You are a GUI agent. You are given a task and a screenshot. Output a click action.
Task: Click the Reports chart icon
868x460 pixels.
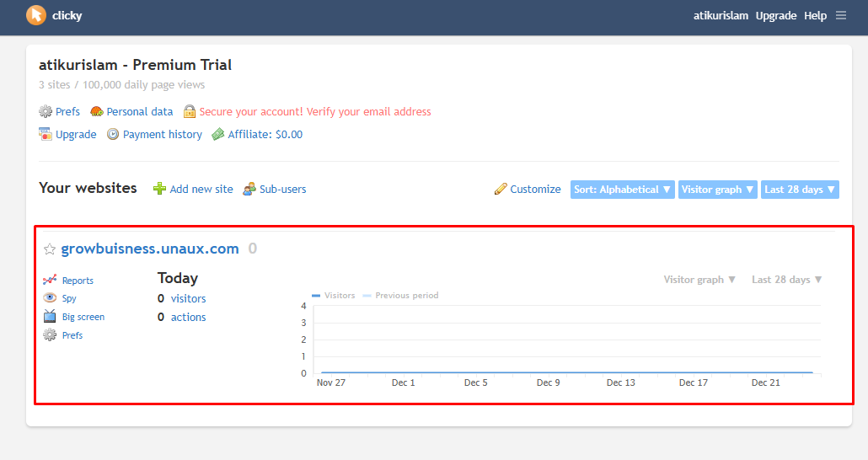(50, 280)
